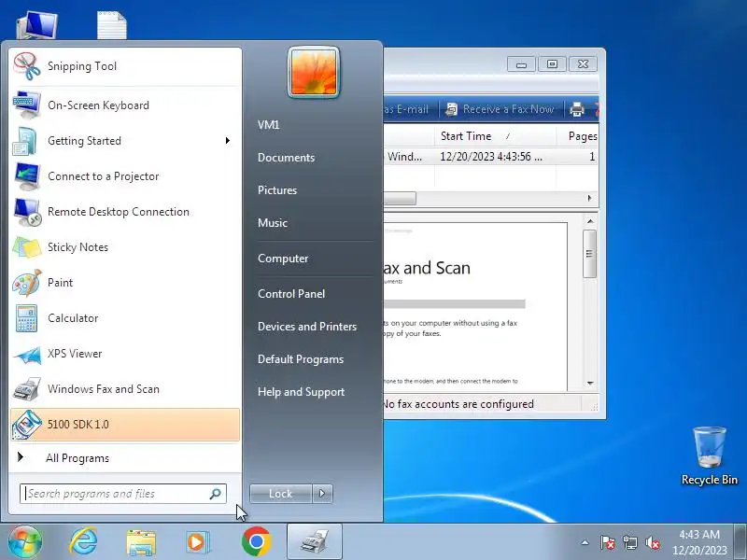
Task: Launch the XPS Viewer icon
Action: [x=27, y=354]
